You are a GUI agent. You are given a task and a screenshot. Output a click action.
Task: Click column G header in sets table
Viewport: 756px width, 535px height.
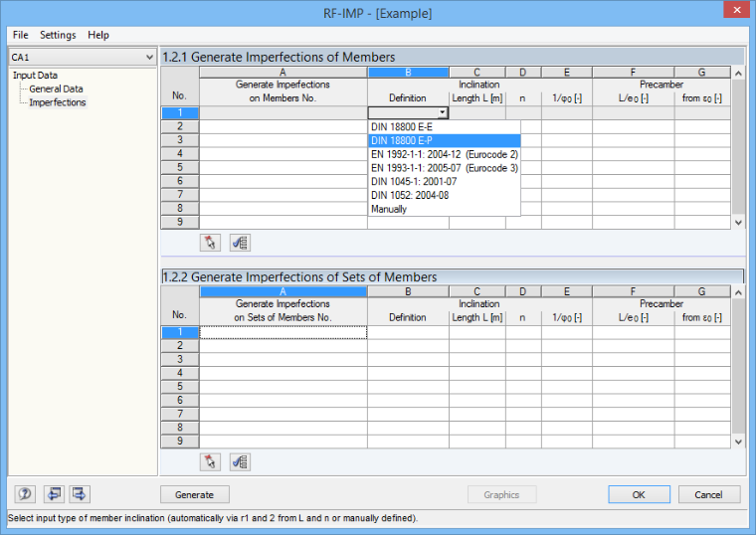point(702,291)
